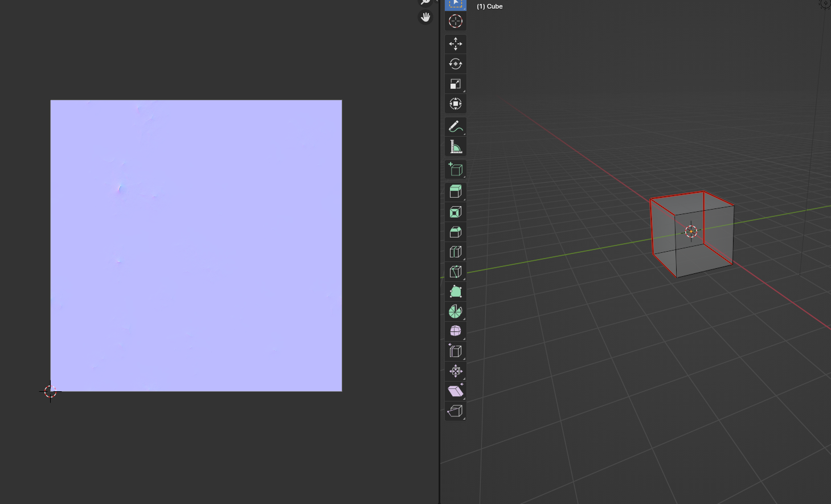Click the 2D cursor in UV editor
Viewport: 831px width, 504px height.
point(50,391)
